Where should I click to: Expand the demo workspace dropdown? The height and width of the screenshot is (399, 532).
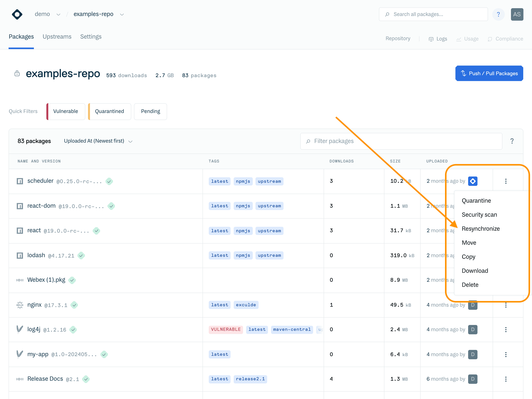coord(58,14)
